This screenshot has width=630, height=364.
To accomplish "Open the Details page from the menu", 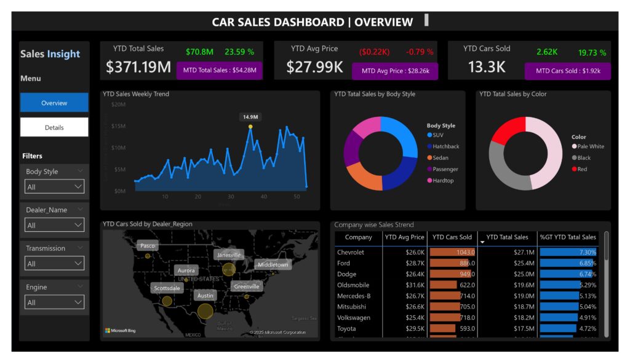I will point(54,127).
